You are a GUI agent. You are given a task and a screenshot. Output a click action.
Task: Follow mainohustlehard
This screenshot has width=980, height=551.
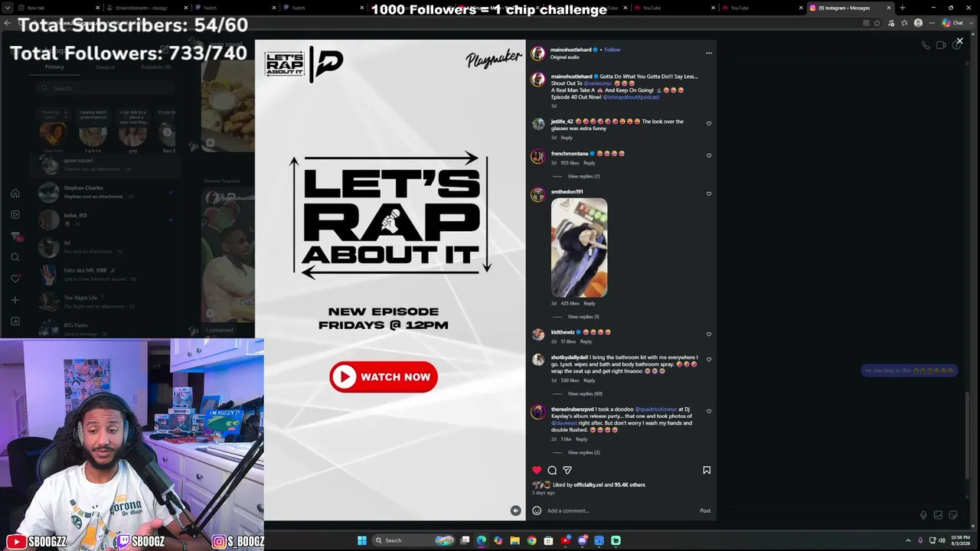[612, 50]
